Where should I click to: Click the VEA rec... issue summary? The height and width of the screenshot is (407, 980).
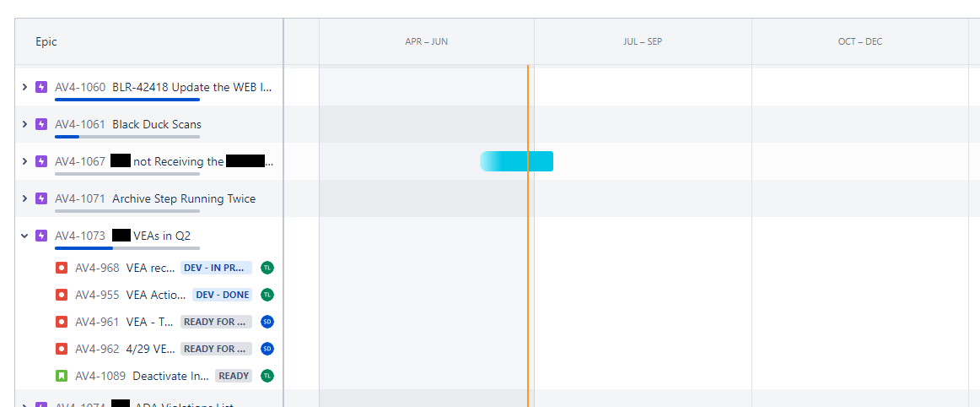point(151,268)
